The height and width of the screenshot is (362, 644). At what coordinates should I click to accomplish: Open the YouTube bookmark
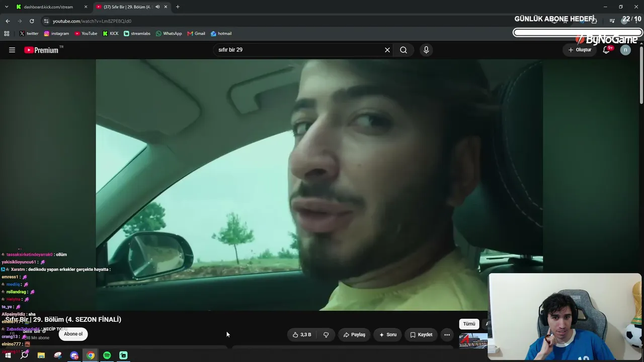click(x=86, y=34)
